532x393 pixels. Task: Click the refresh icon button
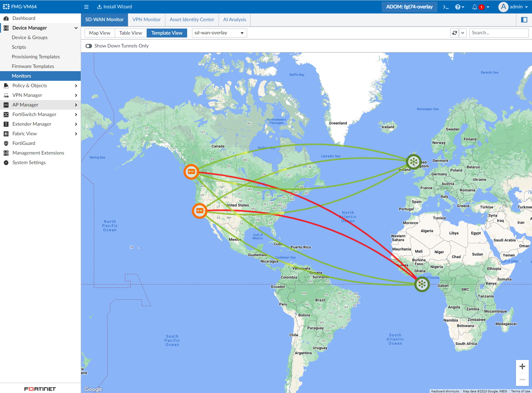point(455,33)
